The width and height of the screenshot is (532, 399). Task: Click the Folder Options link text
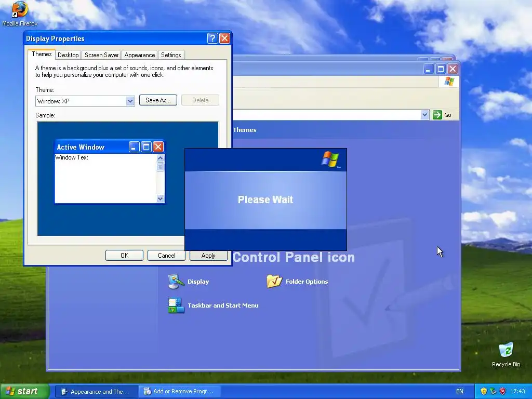(307, 282)
